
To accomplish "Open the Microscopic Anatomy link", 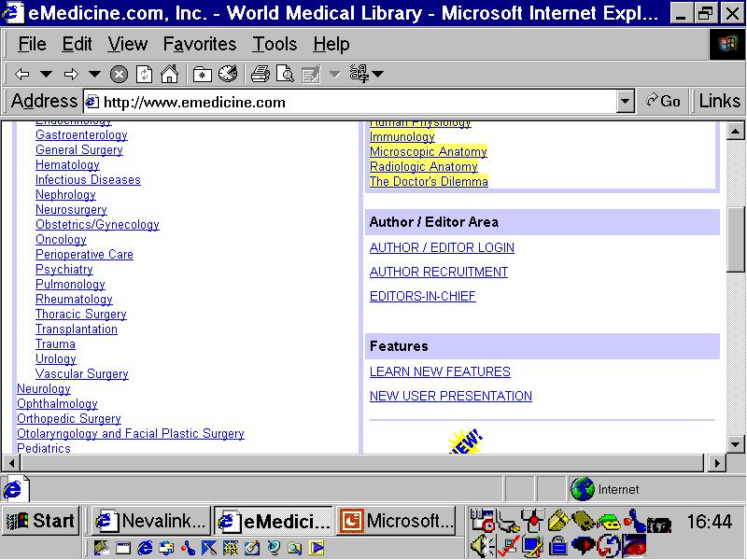I will point(429,152).
